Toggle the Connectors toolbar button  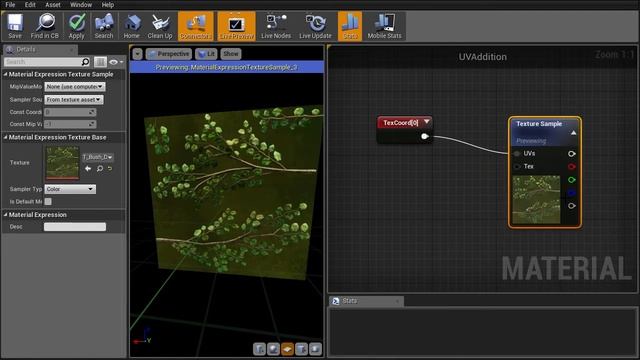(196, 26)
